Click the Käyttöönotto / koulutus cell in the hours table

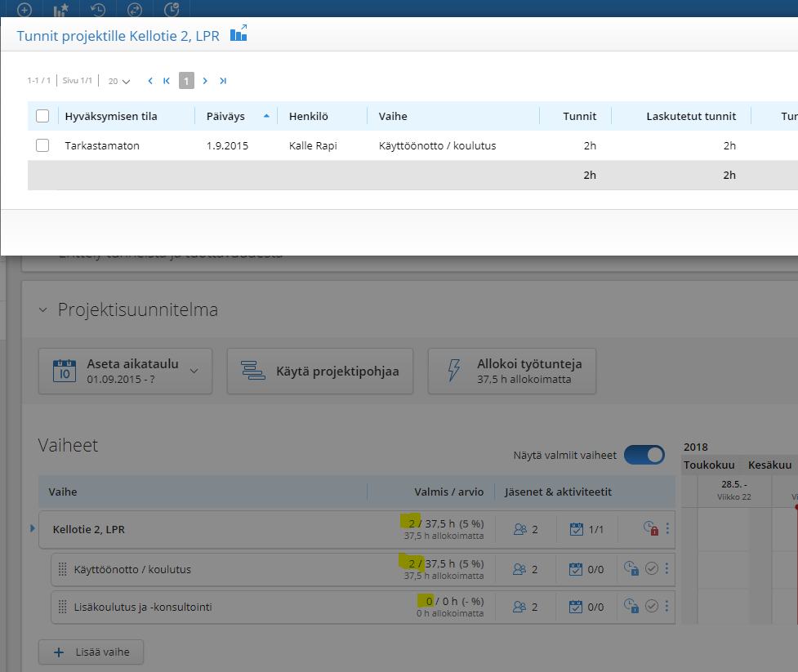(x=437, y=145)
